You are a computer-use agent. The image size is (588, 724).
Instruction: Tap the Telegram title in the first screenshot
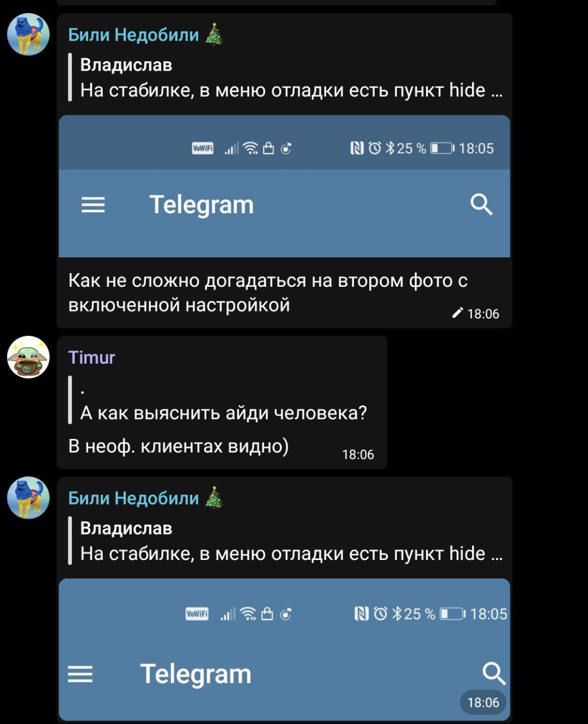(201, 205)
